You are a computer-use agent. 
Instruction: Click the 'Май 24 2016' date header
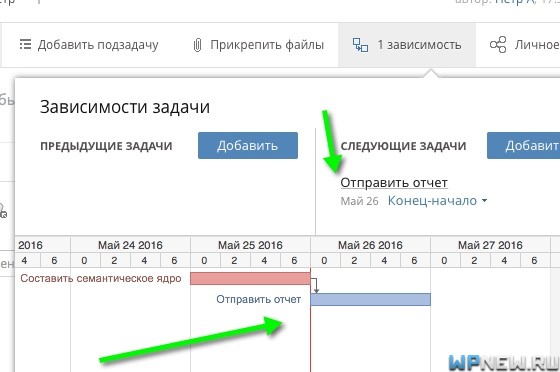click(x=130, y=245)
